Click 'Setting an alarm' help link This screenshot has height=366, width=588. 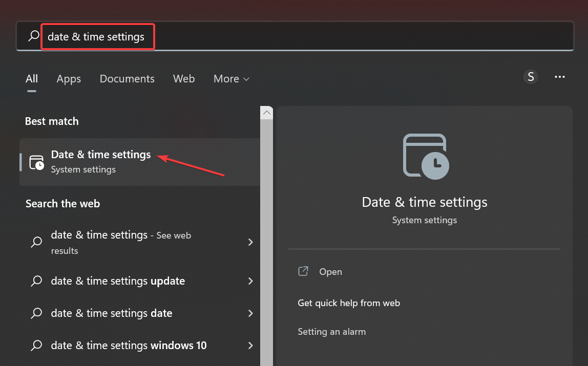[331, 332]
